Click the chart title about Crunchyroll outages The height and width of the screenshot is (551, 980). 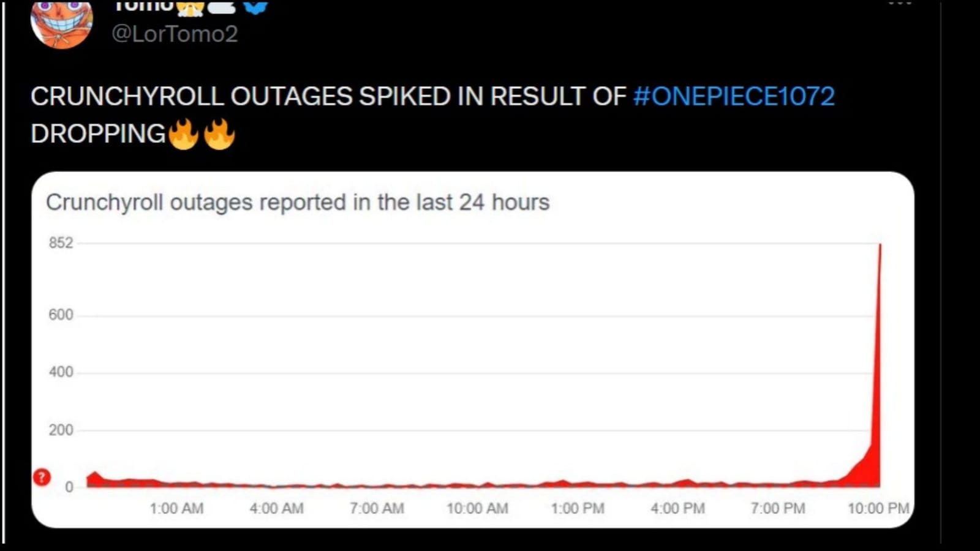(x=298, y=202)
